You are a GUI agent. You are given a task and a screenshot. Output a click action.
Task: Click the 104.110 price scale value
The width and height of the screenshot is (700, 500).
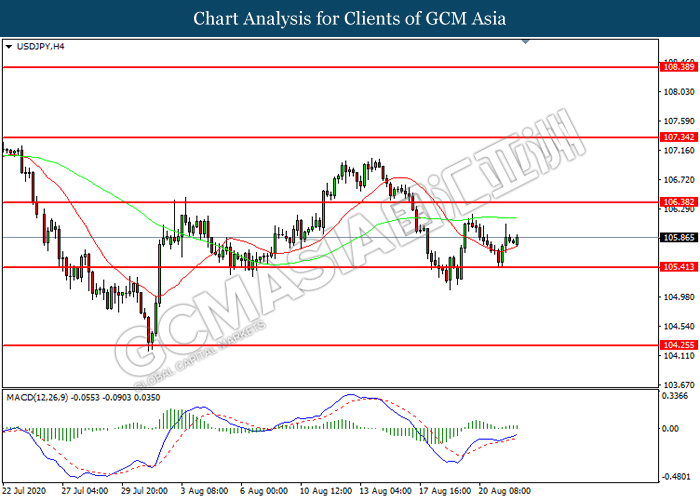[679, 355]
